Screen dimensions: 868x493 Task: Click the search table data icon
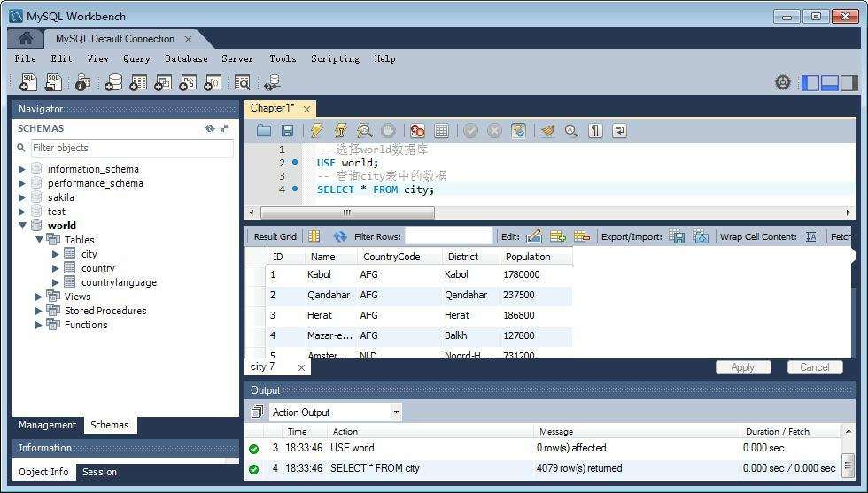tap(242, 82)
